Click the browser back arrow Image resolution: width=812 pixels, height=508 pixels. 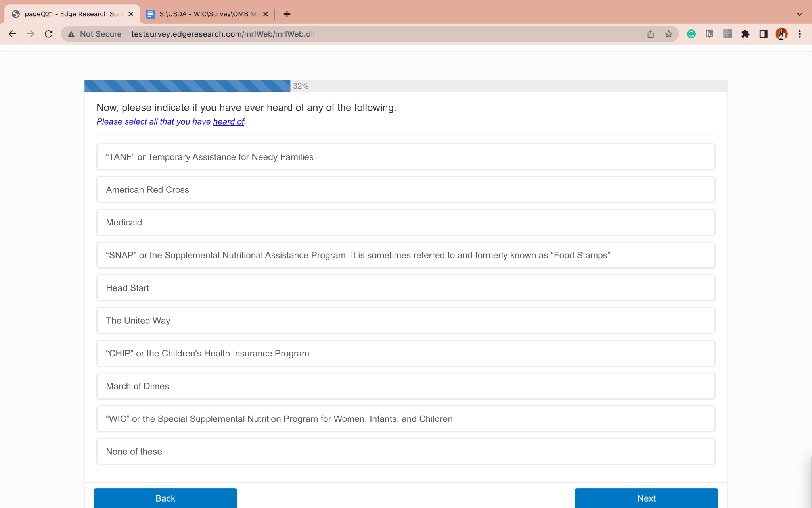point(12,34)
